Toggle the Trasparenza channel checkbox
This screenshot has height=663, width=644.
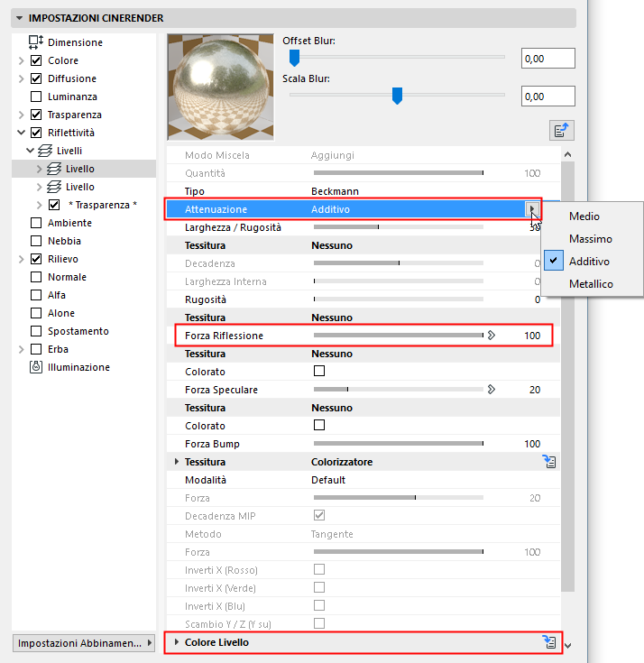coord(36,115)
